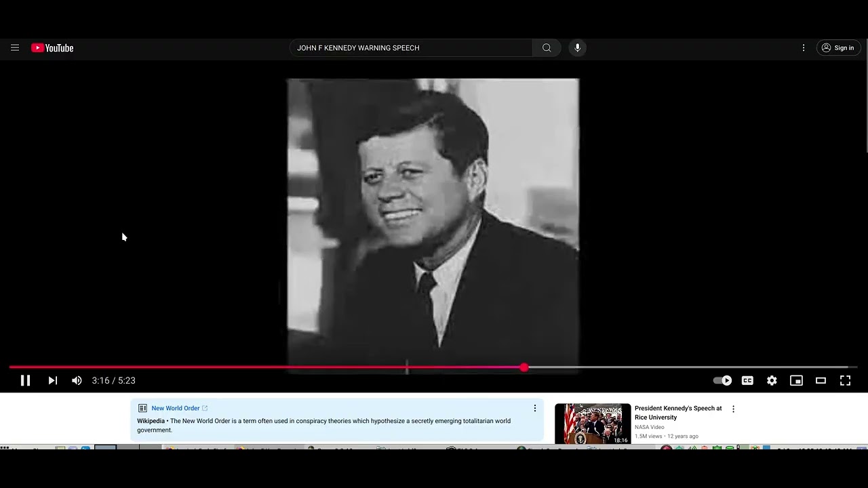Screen dimensions: 868x488
Task: Open the New World Order Wikipedia link
Action: click(x=176, y=408)
